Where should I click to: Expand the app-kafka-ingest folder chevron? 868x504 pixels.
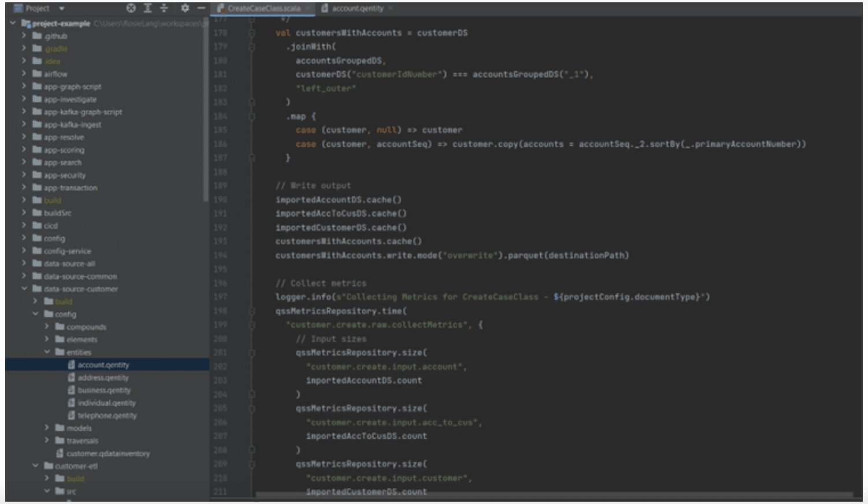tap(24, 124)
